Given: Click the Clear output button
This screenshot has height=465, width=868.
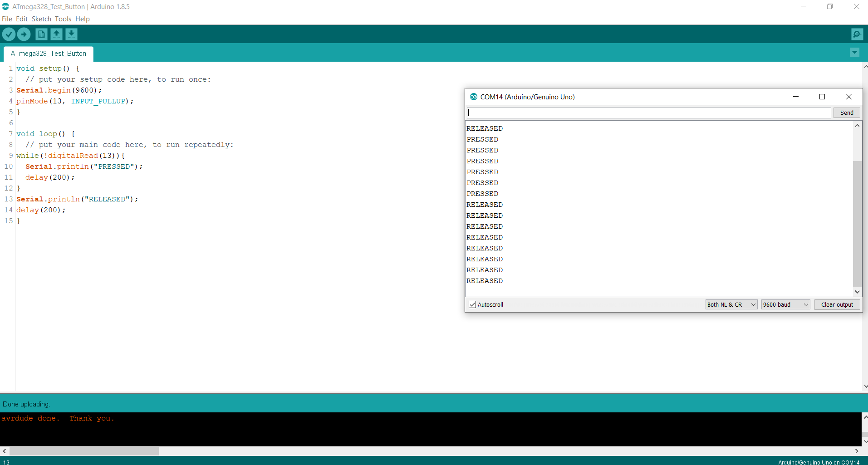Looking at the screenshot, I should pyautogui.click(x=836, y=304).
